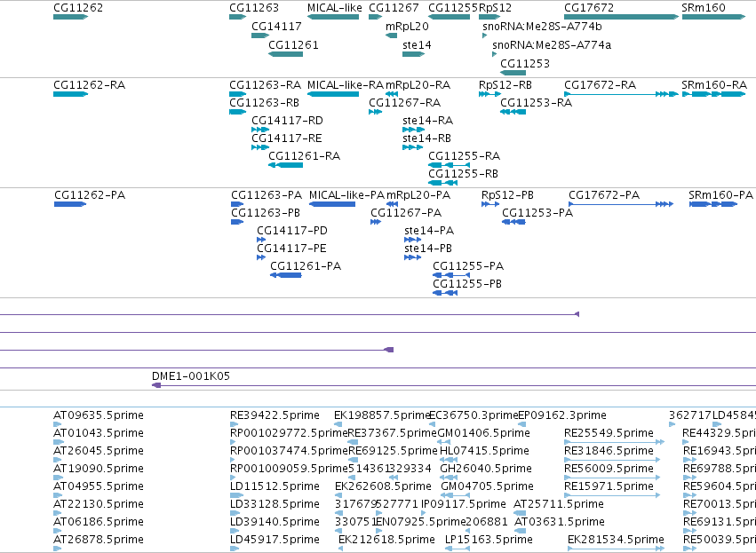Click the CG11253-PA feature
Image resolution: width=756 pixels, height=553 pixels.
click(513, 222)
